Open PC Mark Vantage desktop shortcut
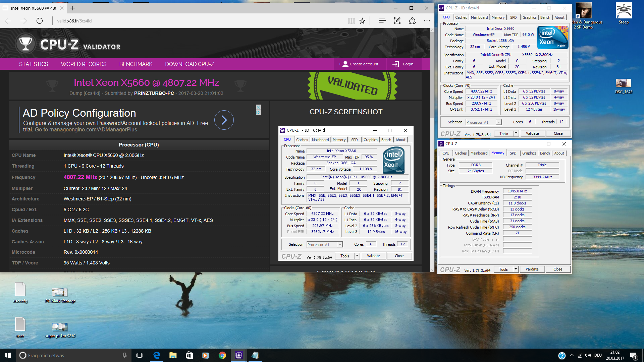Image resolution: width=644 pixels, height=362 pixels. (60, 295)
